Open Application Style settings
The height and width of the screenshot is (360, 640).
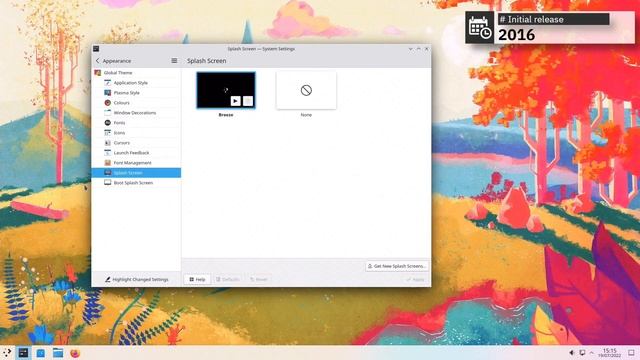[x=136, y=83]
